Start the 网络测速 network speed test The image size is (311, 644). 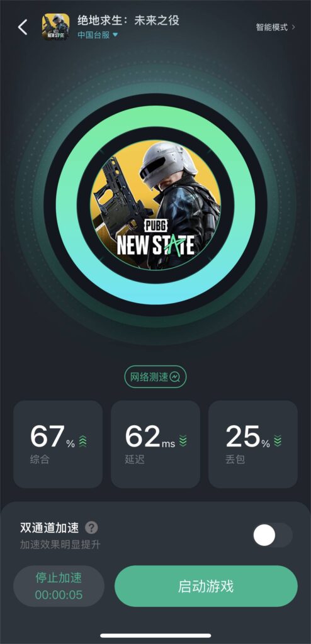(x=155, y=377)
